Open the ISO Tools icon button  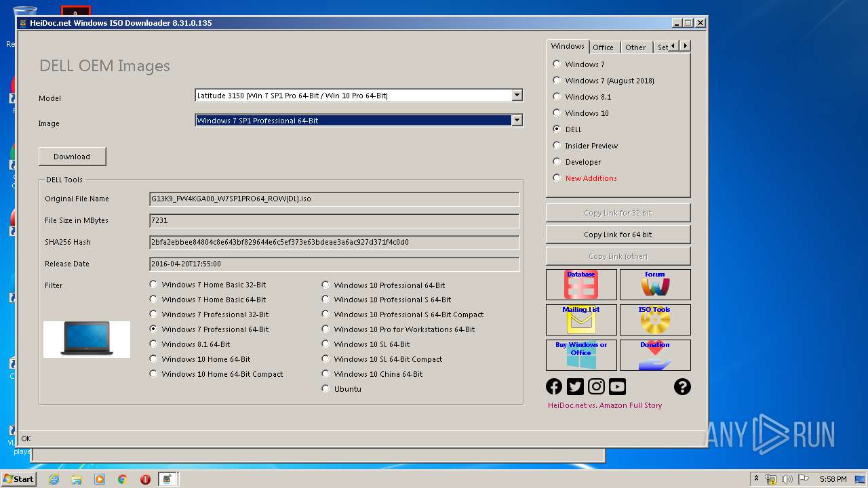pos(655,320)
